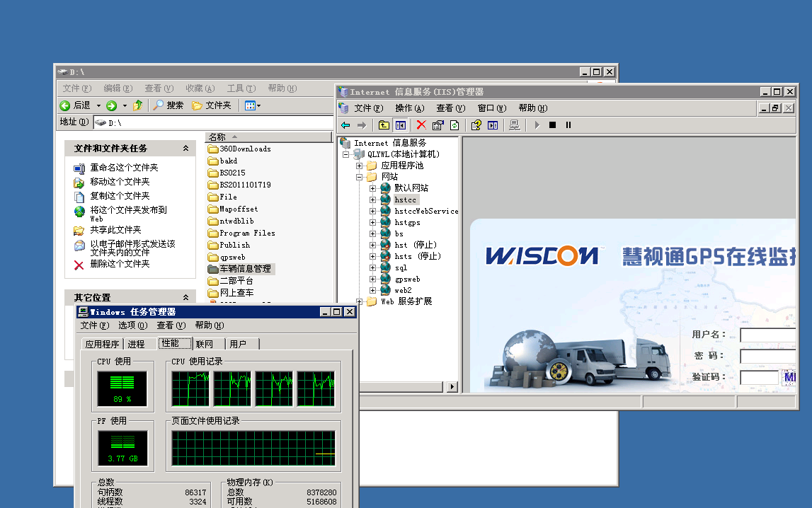Click the Up one level folder icon in IIS Manager
This screenshot has width=812, height=508.
coord(384,125)
